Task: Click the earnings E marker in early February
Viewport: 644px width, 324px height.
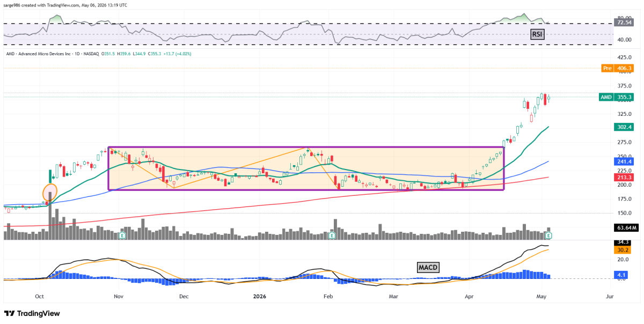Action: [x=332, y=235]
